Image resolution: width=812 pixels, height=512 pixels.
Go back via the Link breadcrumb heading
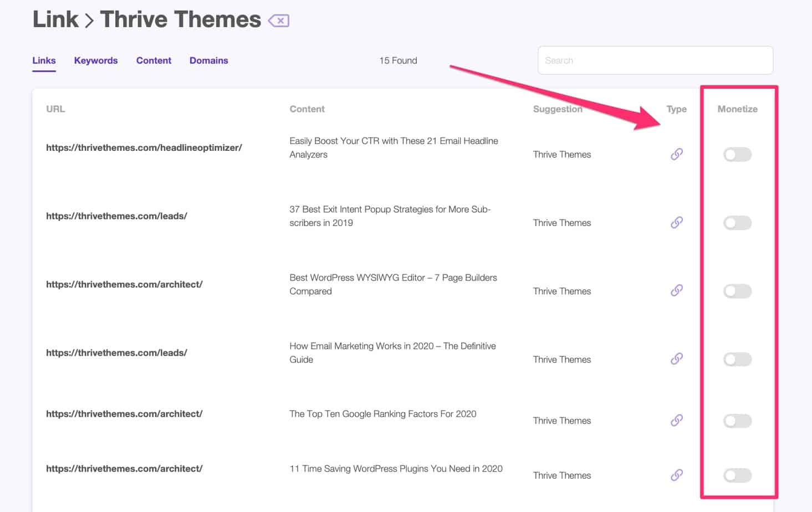tap(55, 20)
